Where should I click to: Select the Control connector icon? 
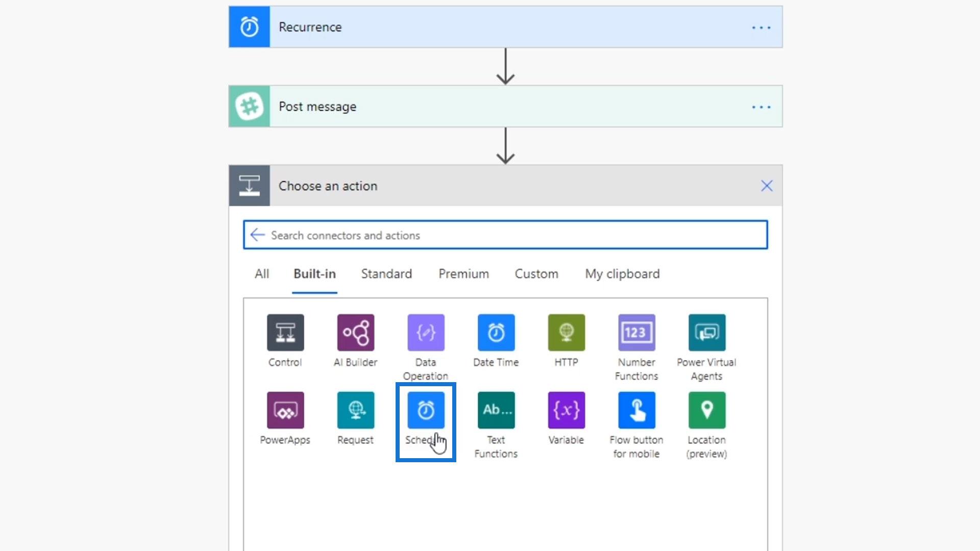[x=285, y=333]
